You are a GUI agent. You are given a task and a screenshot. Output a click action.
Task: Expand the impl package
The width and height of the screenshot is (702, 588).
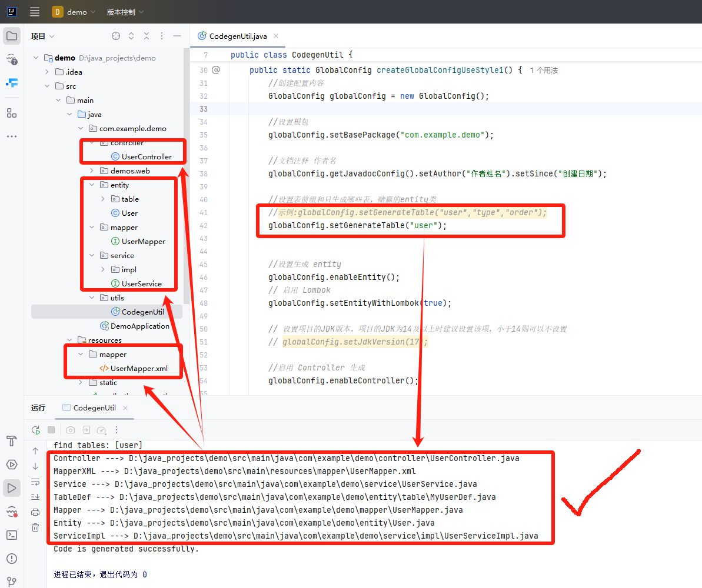(103, 269)
